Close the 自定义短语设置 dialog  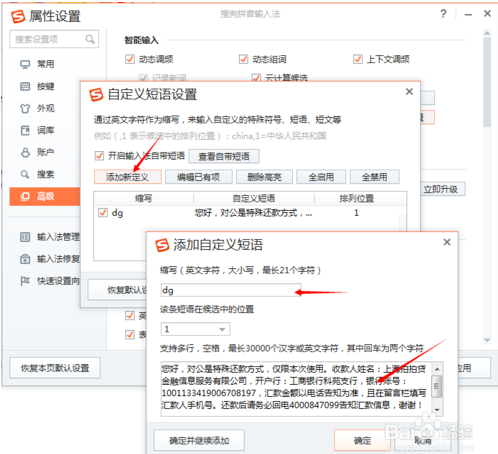pos(409,92)
